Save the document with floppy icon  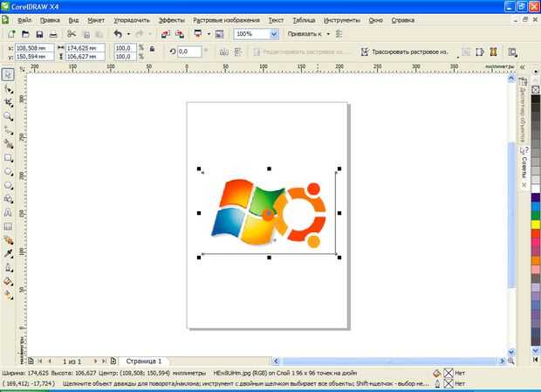(39, 34)
